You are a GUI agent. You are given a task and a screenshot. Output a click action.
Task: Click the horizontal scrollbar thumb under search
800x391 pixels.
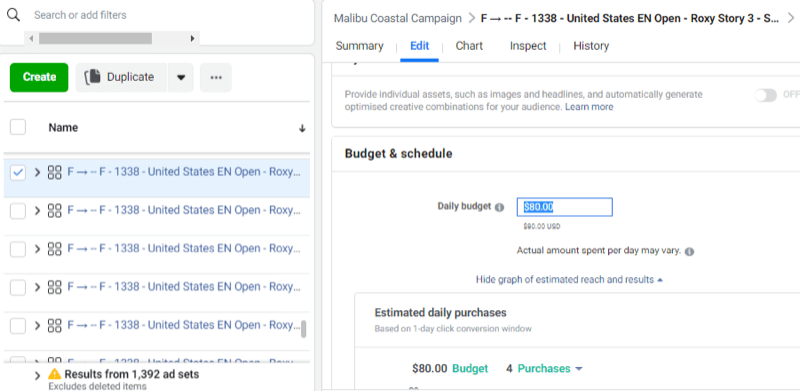coord(95,38)
